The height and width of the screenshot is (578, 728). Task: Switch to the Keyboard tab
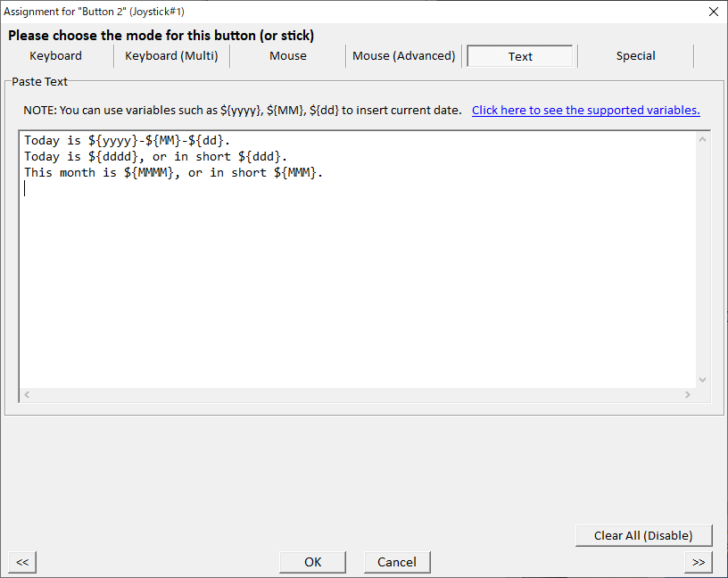(x=55, y=55)
